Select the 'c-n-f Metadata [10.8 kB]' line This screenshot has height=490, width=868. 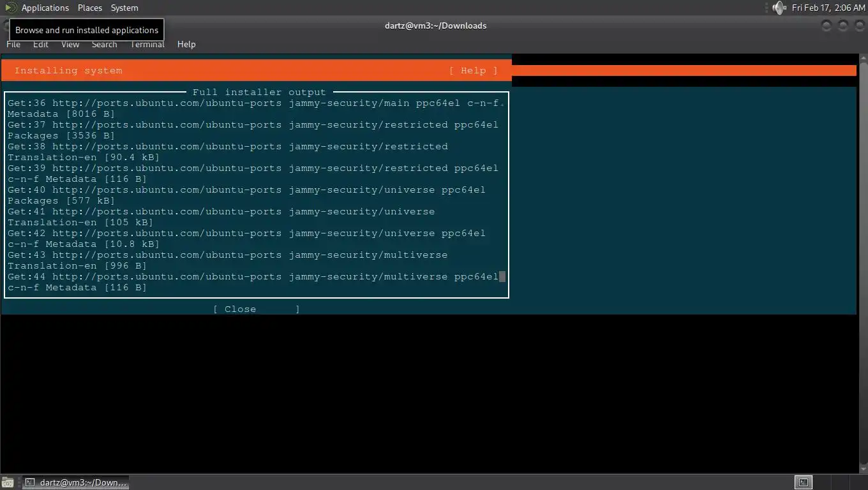coord(84,244)
